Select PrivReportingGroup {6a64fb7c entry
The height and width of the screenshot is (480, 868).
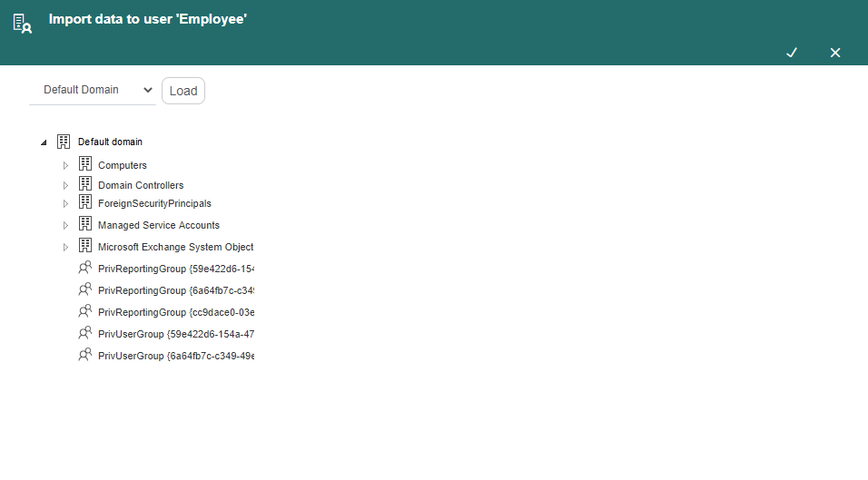click(176, 290)
